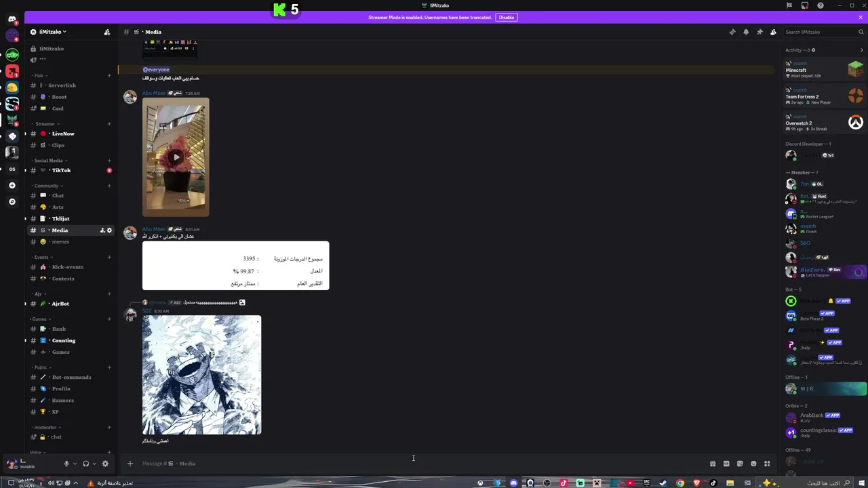This screenshot has height=488, width=868.
Task: Open Discover servers compass icon
Action: point(12,201)
